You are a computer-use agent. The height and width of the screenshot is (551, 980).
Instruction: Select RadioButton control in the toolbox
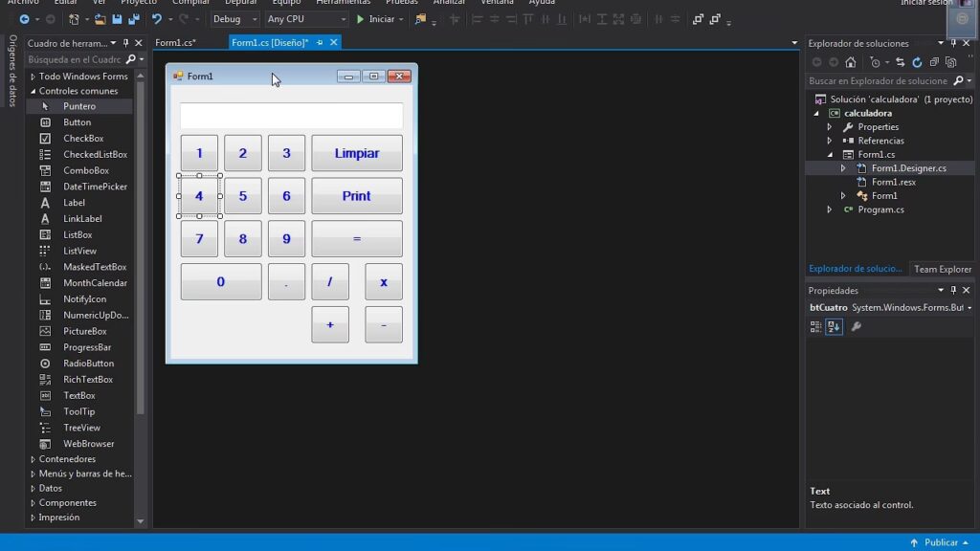click(88, 364)
